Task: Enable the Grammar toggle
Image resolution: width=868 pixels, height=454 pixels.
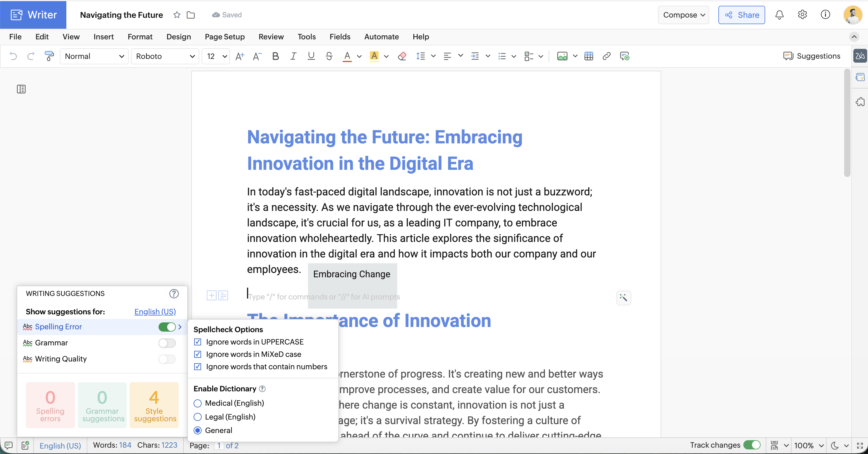Action: coord(167,343)
